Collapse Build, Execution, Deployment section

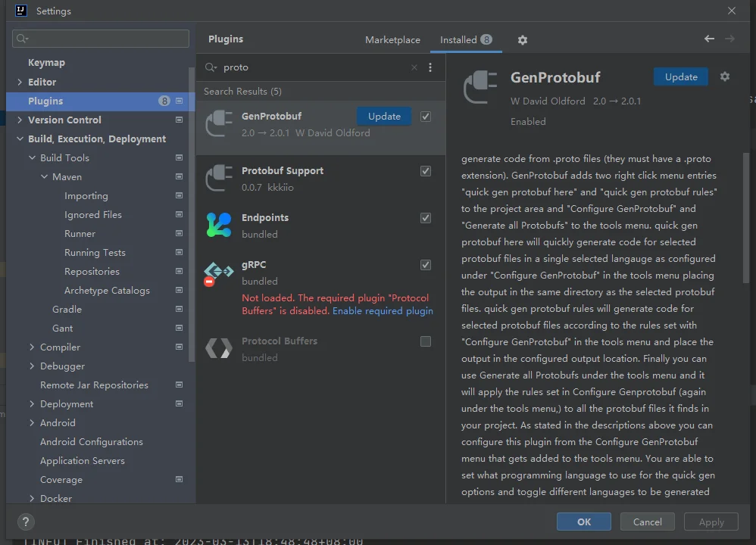[x=20, y=139]
